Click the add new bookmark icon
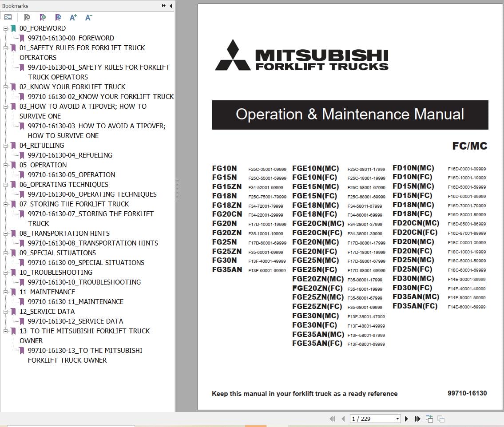504x427 pixels. click(x=43, y=17)
